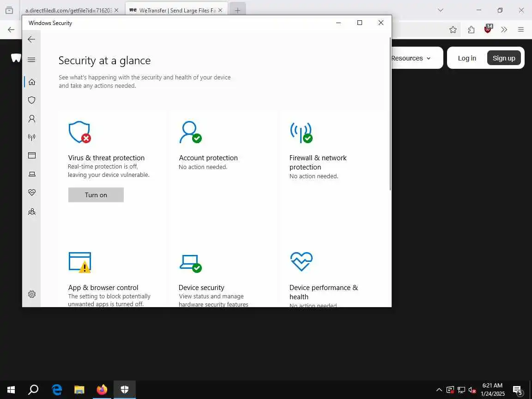This screenshot has width=532, height=399.
Task: Open App & browser control heading
Action: tap(103, 287)
